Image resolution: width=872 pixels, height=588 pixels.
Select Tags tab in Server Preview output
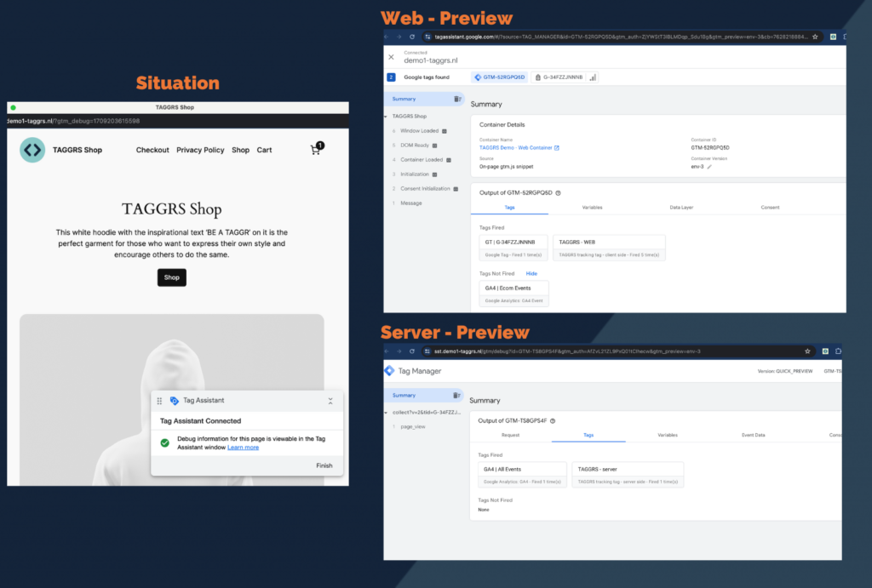[x=588, y=435]
